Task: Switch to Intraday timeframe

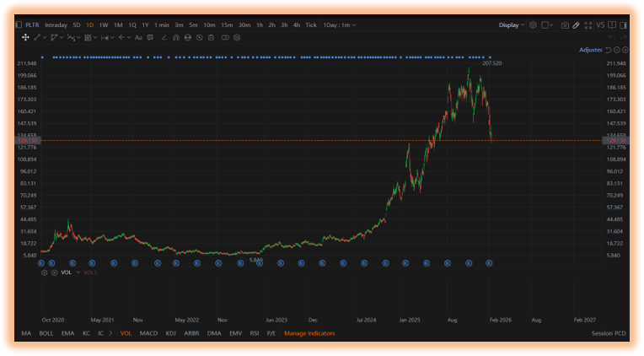Action: click(56, 25)
